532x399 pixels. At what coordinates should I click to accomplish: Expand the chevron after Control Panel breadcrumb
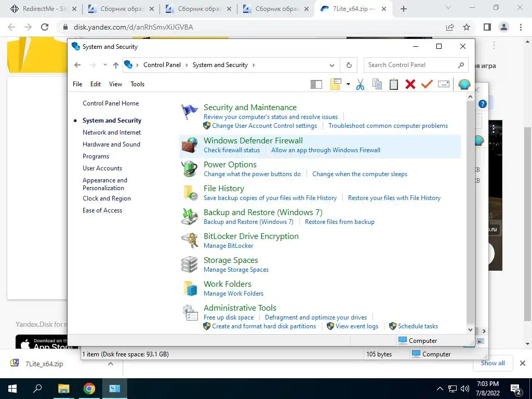click(187, 65)
